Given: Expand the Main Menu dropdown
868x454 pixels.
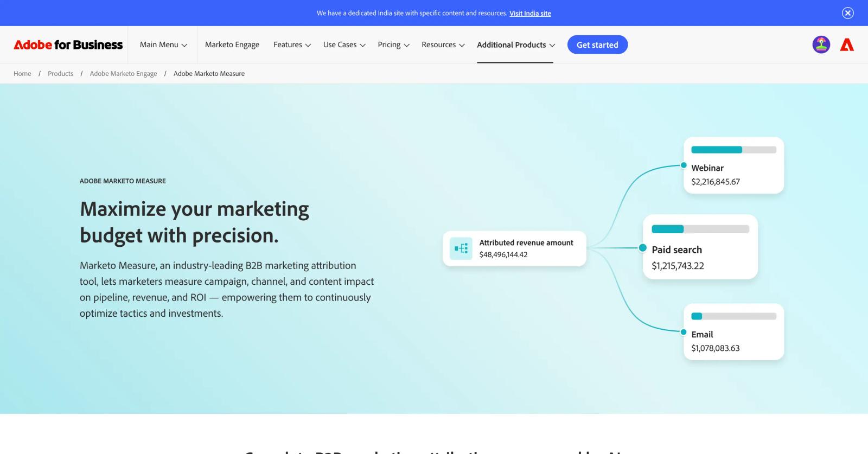Looking at the screenshot, I should [163, 44].
